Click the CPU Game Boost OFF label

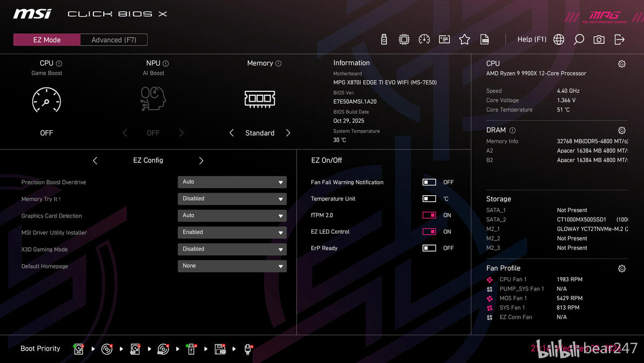[46, 133]
